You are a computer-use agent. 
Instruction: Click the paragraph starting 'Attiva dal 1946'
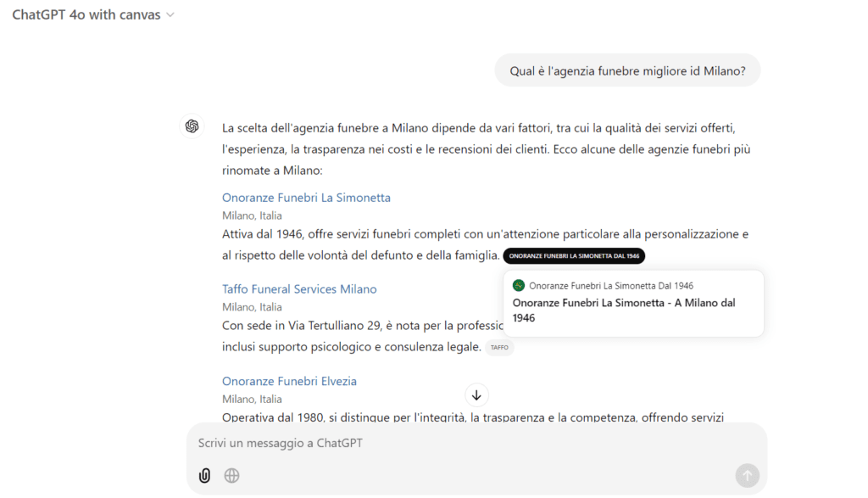[x=485, y=245]
